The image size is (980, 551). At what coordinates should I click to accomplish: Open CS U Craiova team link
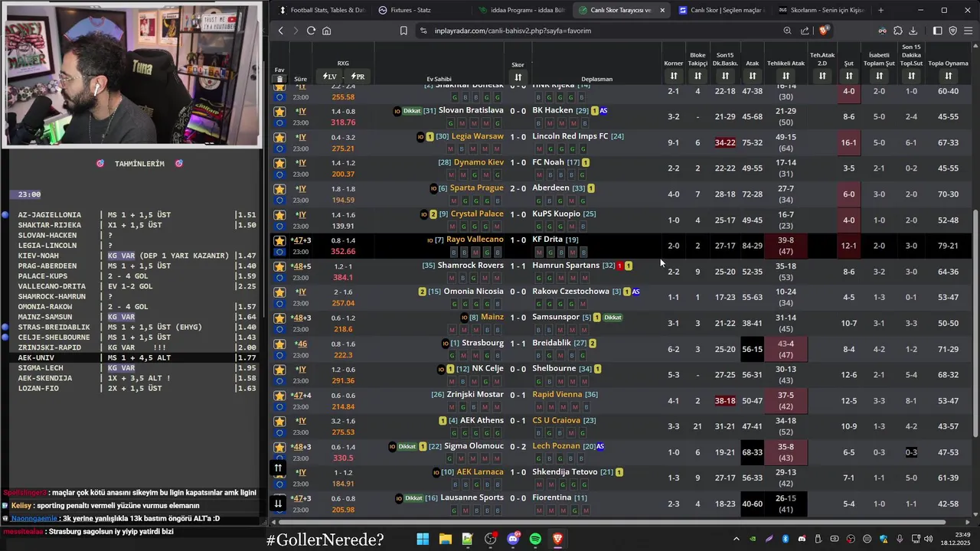tap(557, 420)
